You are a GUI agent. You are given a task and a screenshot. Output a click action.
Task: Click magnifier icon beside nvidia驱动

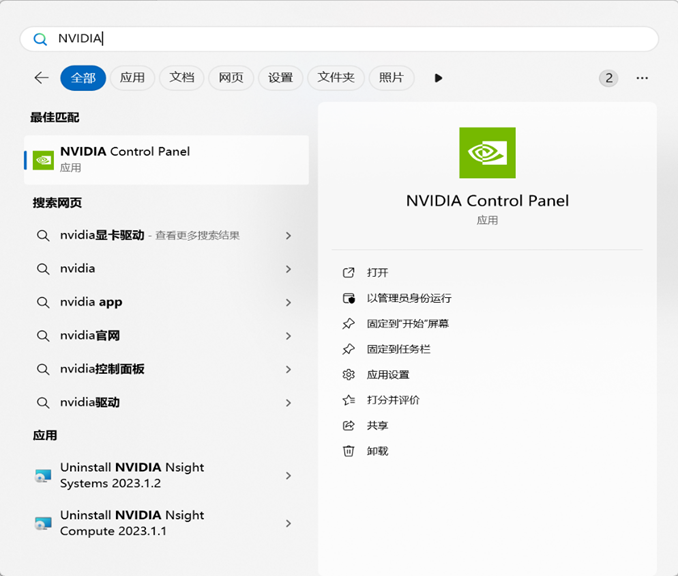pyautogui.click(x=43, y=403)
